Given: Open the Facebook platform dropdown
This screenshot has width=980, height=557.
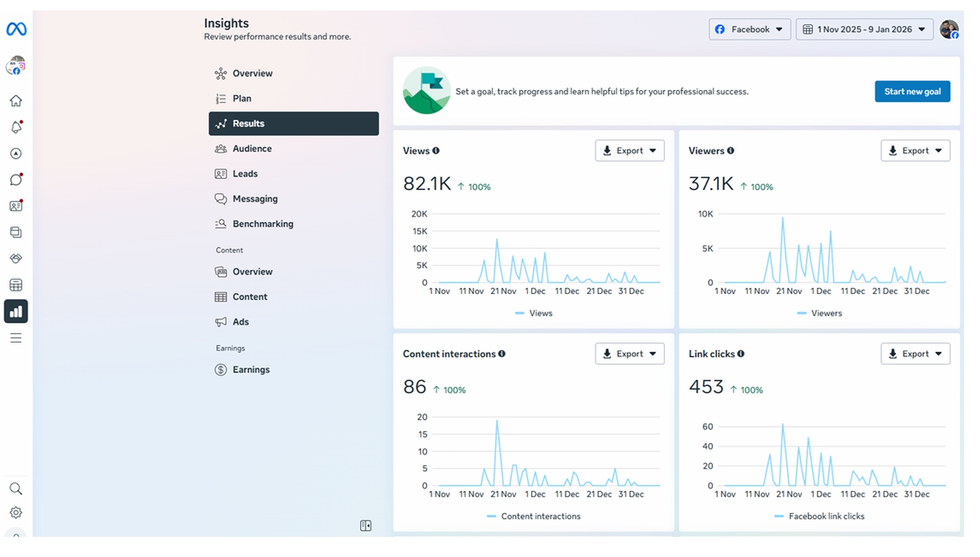Looking at the screenshot, I should 750,29.
